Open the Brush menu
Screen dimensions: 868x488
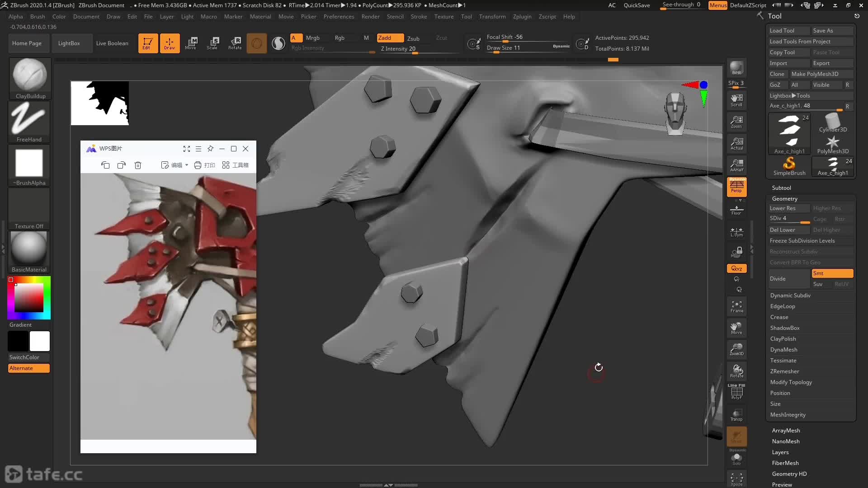click(x=38, y=17)
